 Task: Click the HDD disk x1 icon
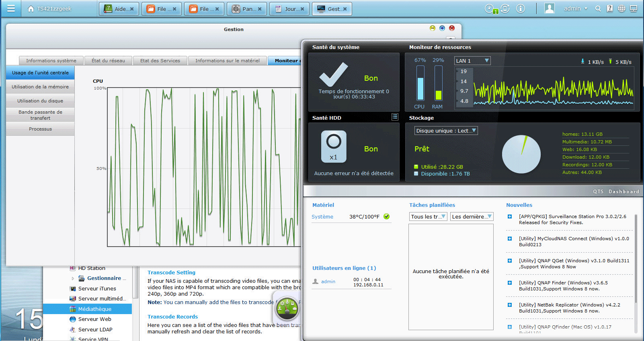click(x=334, y=147)
